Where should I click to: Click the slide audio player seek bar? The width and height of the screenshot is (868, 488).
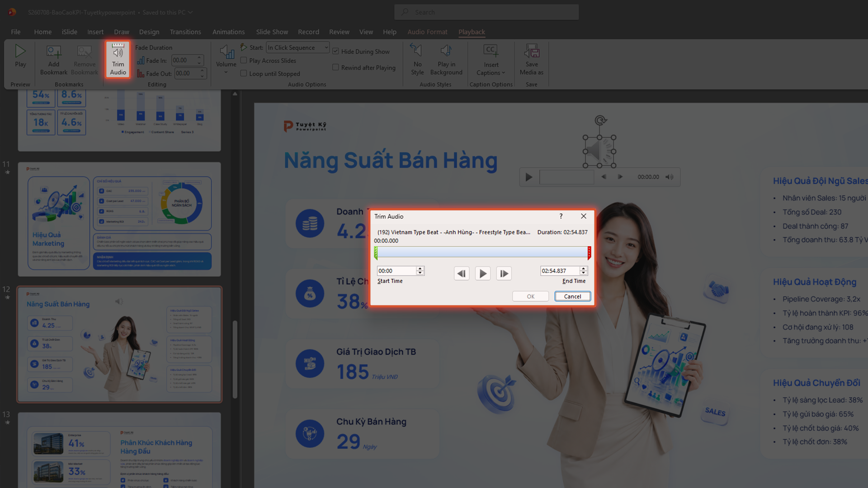click(x=566, y=177)
